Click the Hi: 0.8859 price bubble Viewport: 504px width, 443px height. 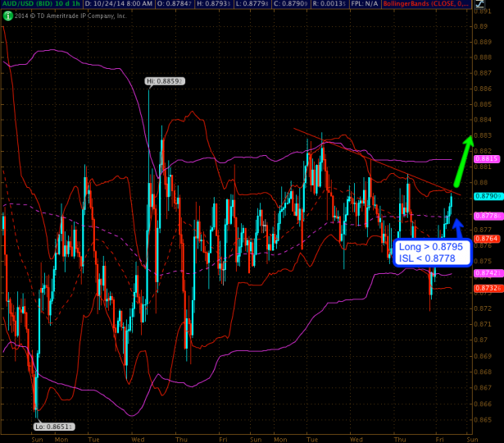point(161,81)
